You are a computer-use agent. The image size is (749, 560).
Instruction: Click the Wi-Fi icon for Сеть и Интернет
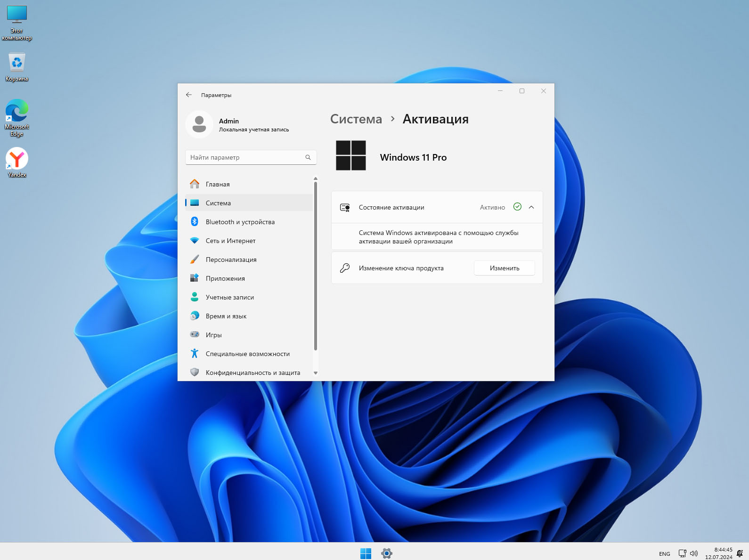coord(195,240)
